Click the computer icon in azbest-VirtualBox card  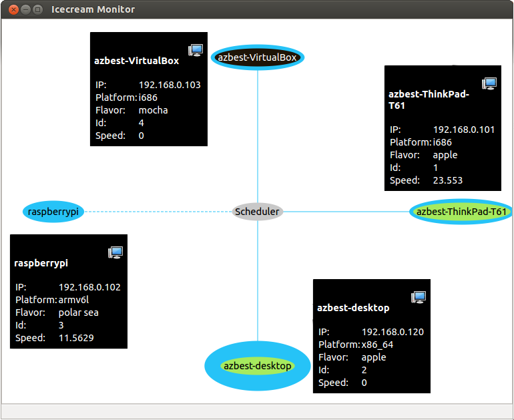[x=196, y=50]
